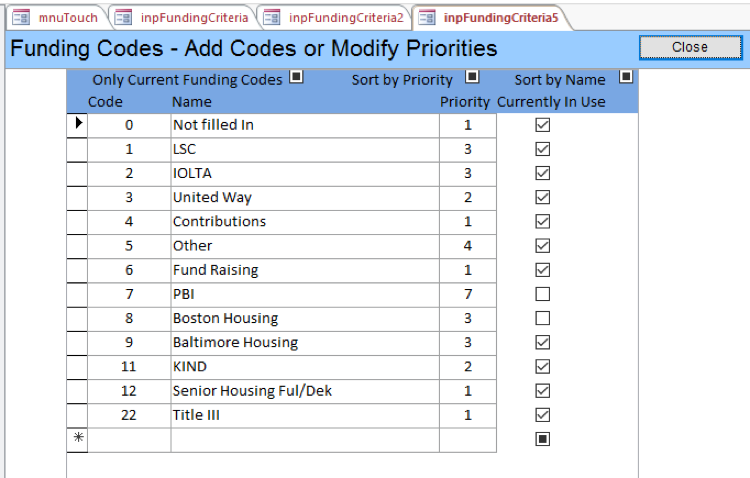This screenshot has height=478, width=750.
Task: Select the row selector for KIND
Action: tap(77, 367)
